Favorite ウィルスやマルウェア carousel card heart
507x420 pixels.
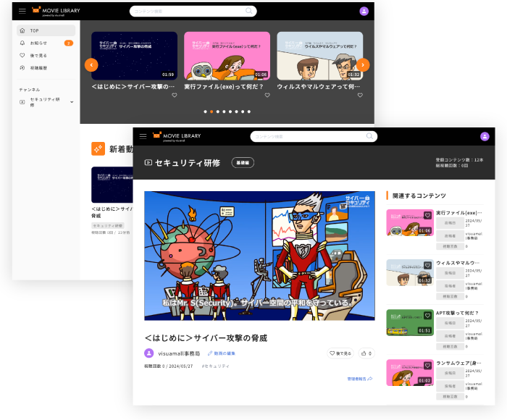(360, 95)
